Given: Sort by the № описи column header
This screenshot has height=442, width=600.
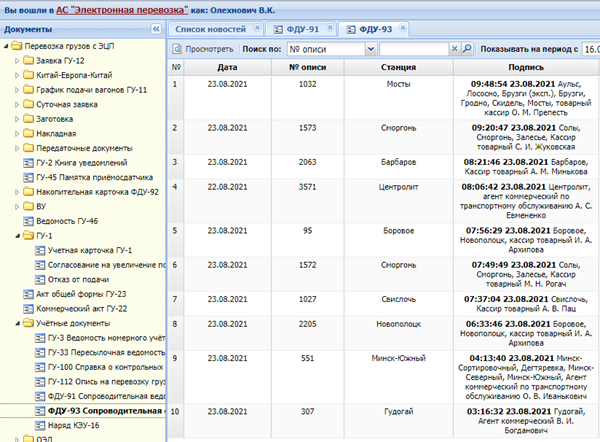Looking at the screenshot, I should pyautogui.click(x=308, y=67).
